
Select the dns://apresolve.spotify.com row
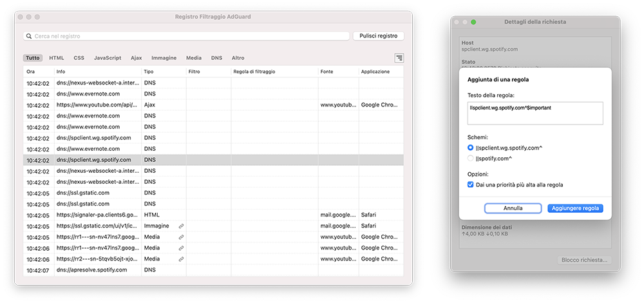pyautogui.click(x=213, y=270)
